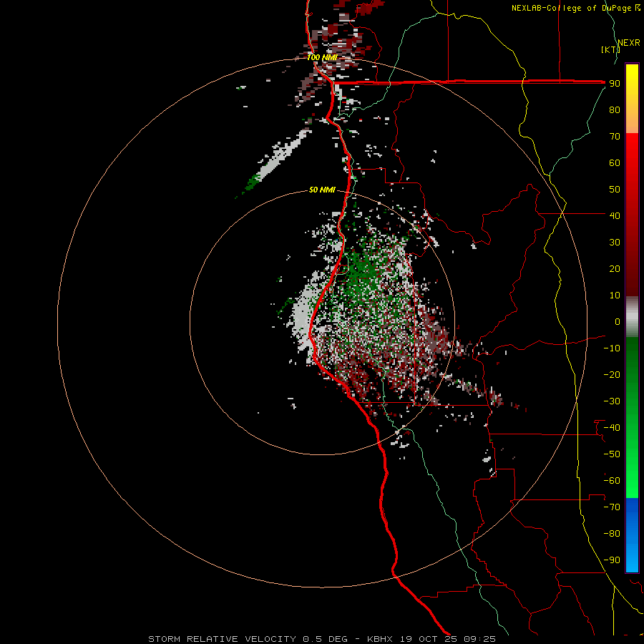Click the -70 scale value
Viewport: 644px width, 644px height.
coord(612,507)
